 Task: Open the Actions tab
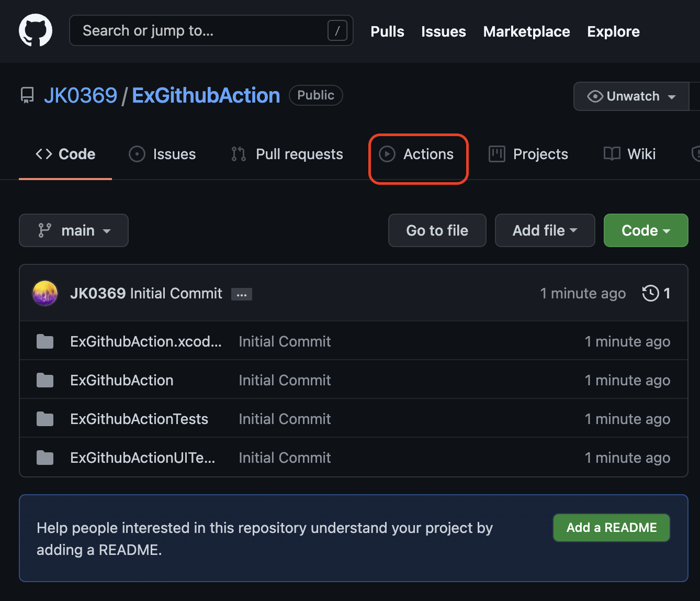[x=416, y=154]
